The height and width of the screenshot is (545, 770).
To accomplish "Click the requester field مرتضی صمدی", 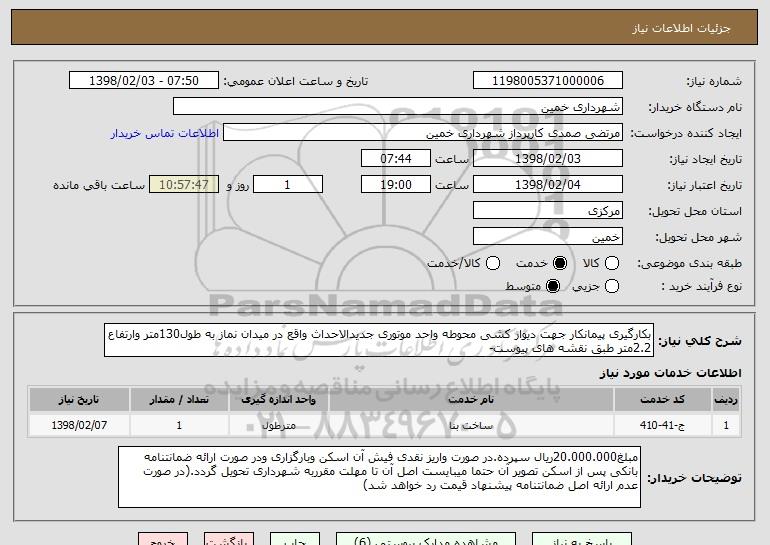I will [423, 133].
